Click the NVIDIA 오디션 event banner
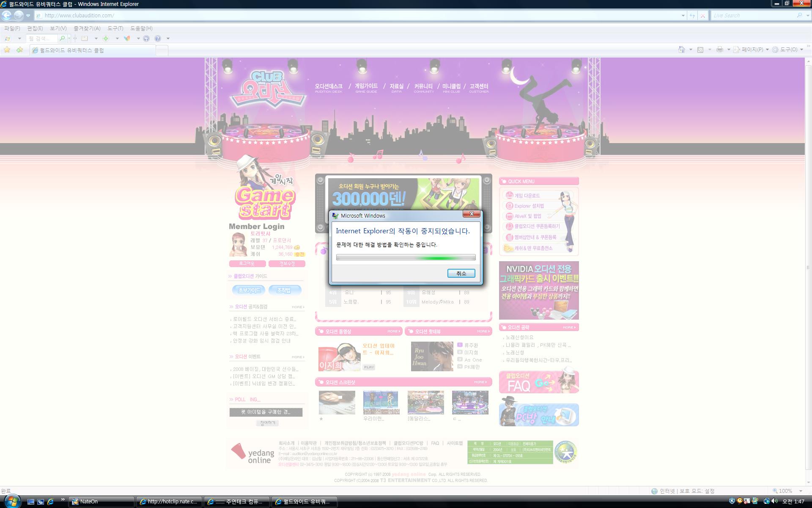Screen dimensions: 812x508 [x=539, y=290]
